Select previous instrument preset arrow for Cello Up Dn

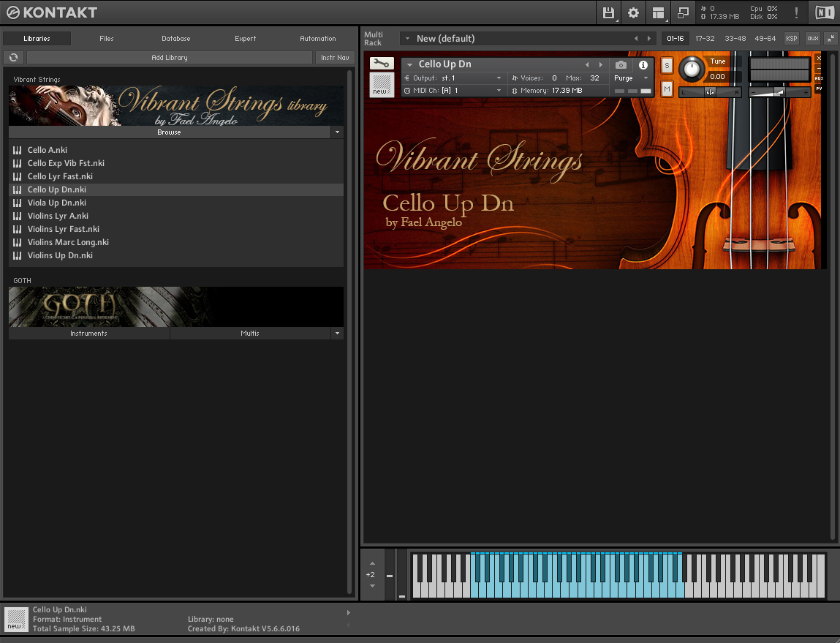(587, 65)
